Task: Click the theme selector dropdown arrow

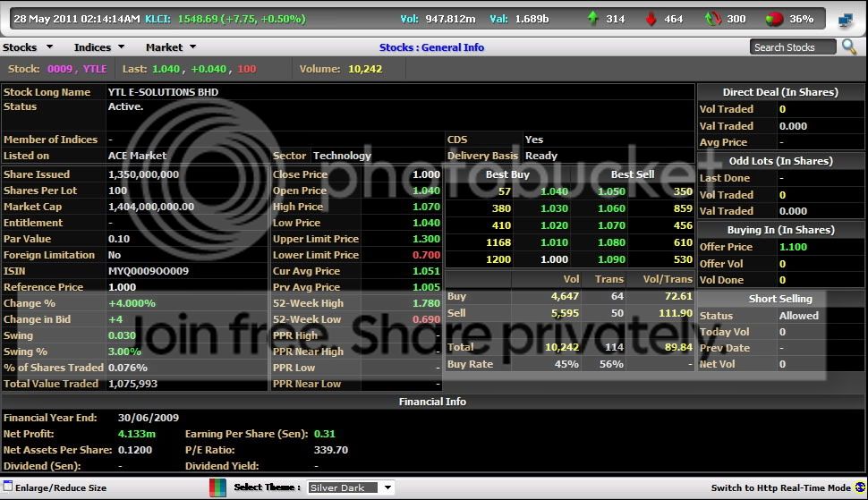Action: [x=387, y=487]
